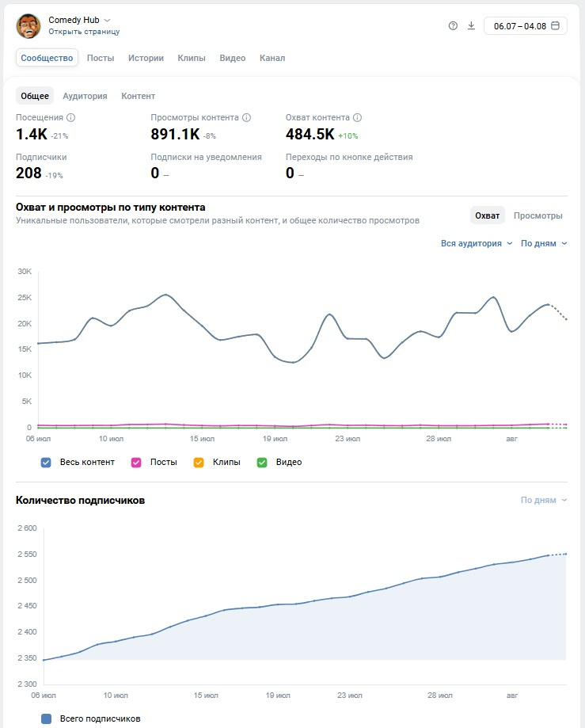Open По дням dropdown for subscribers chart
This screenshot has height=728, width=585.
(544, 500)
